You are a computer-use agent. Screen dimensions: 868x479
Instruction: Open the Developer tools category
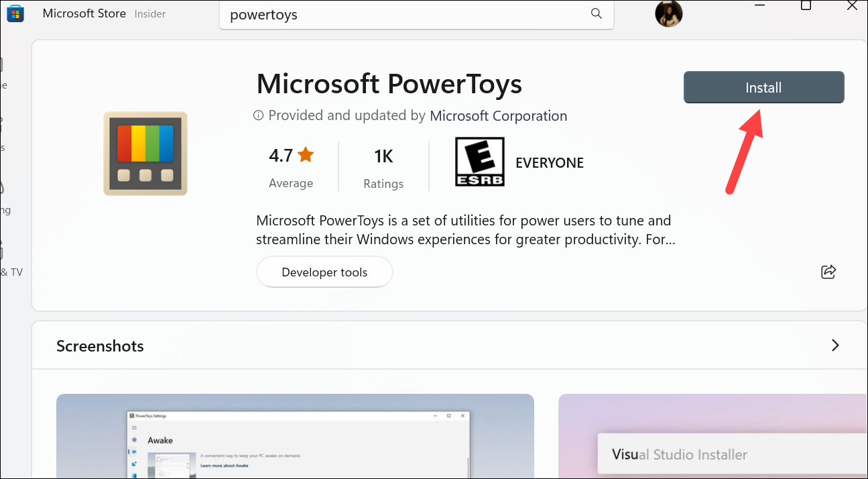coord(324,272)
